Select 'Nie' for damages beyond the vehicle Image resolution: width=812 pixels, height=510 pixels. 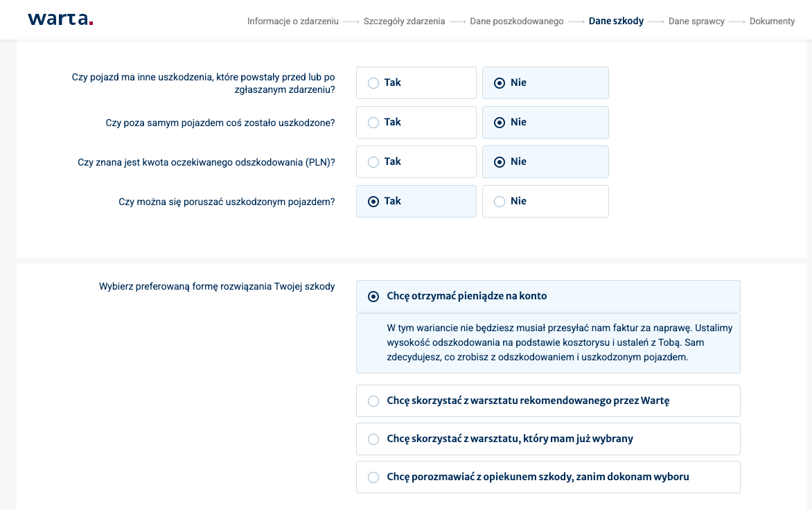[545, 122]
